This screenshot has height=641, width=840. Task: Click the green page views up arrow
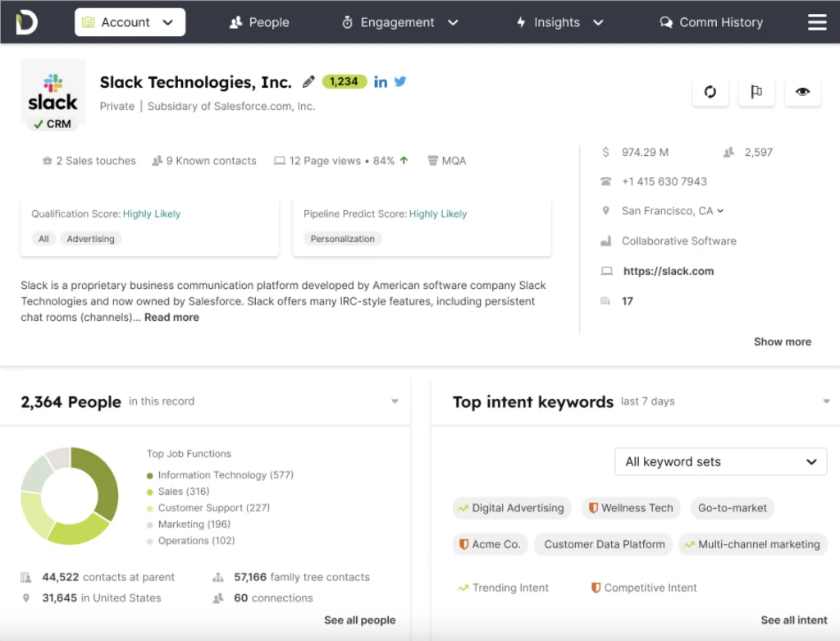tap(404, 160)
